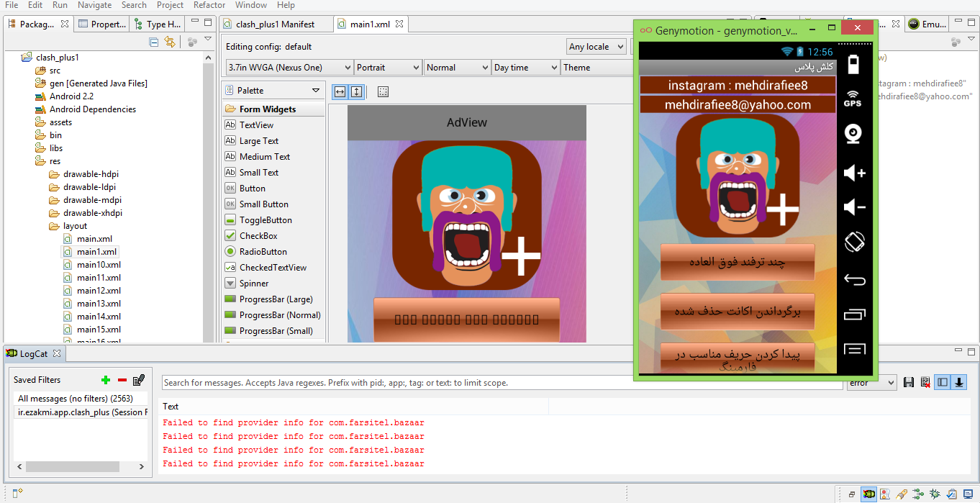980x503 pixels.
Task: Add a new LogCat saved filter
Action: click(106, 380)
